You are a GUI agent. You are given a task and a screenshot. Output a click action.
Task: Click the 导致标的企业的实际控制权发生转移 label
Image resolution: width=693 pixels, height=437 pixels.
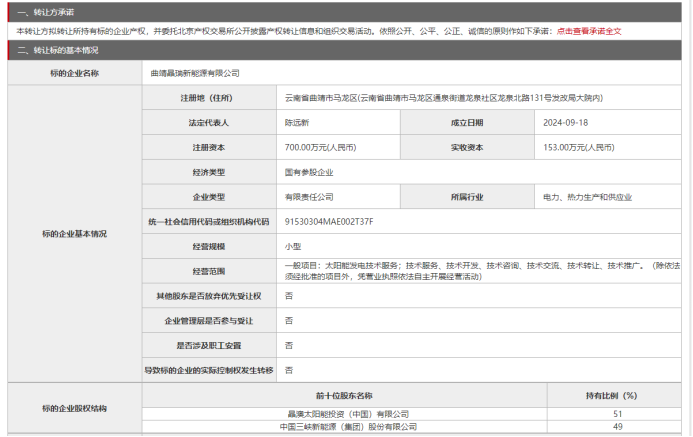(209, 370)
